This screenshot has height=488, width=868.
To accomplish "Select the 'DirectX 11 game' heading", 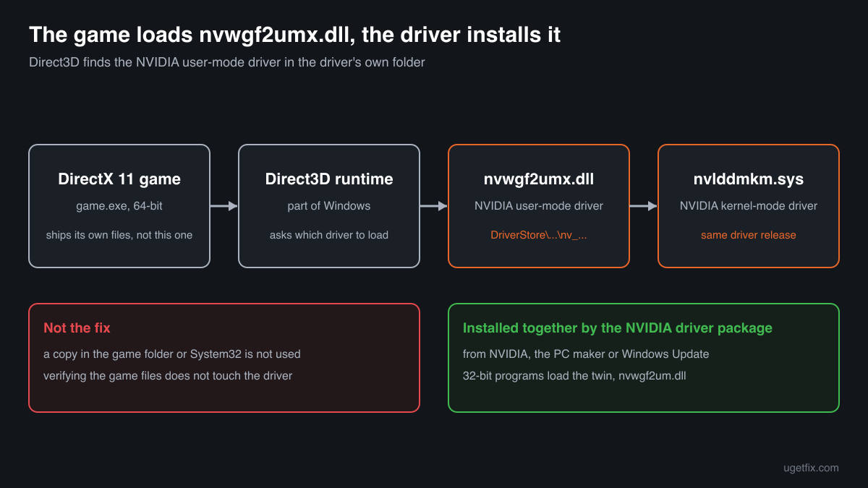I will (x=119, y=179).
